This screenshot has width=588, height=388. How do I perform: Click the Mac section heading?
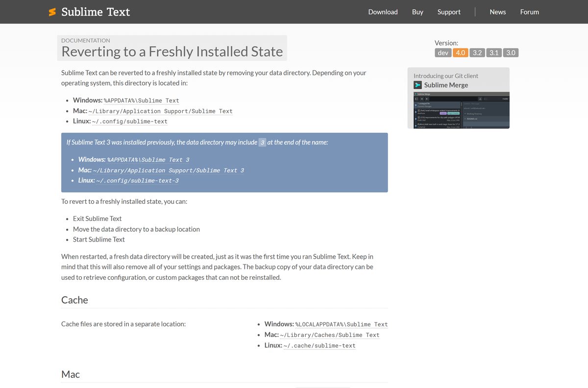[x=71, y=374]
